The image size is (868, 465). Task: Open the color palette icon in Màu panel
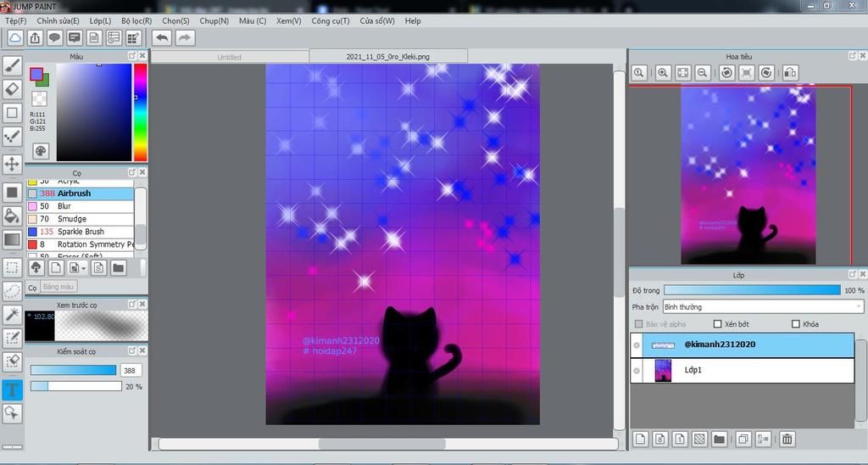coord(41,151)
